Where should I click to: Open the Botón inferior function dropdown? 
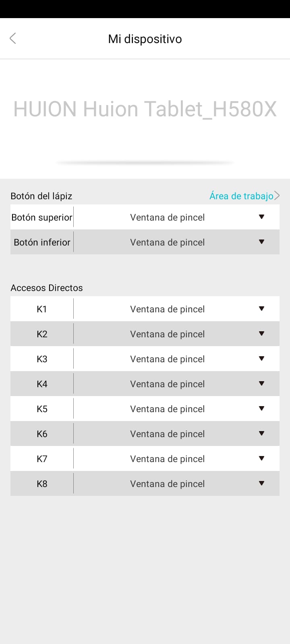point(176,242)
